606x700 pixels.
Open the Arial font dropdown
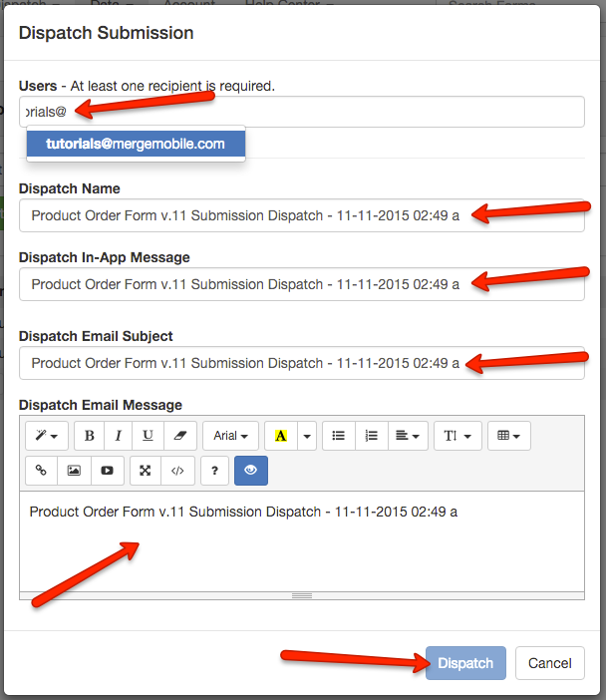[230, 436]
